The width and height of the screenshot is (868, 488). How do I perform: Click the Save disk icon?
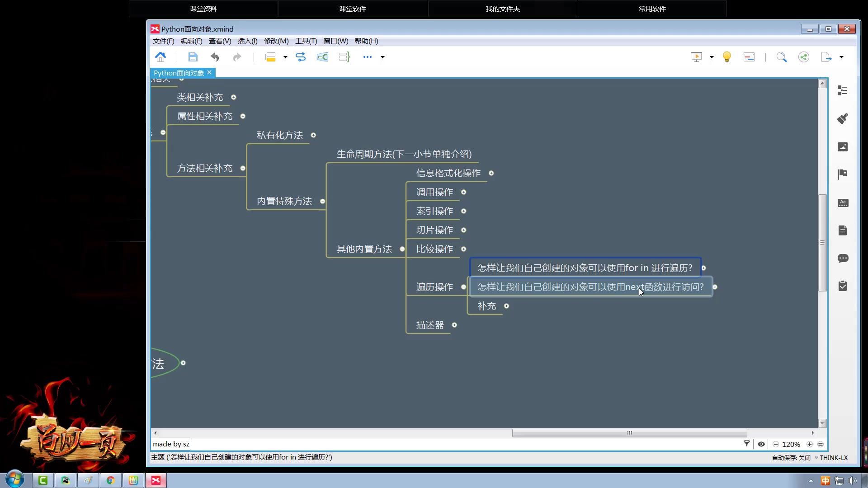pos(193,57)
